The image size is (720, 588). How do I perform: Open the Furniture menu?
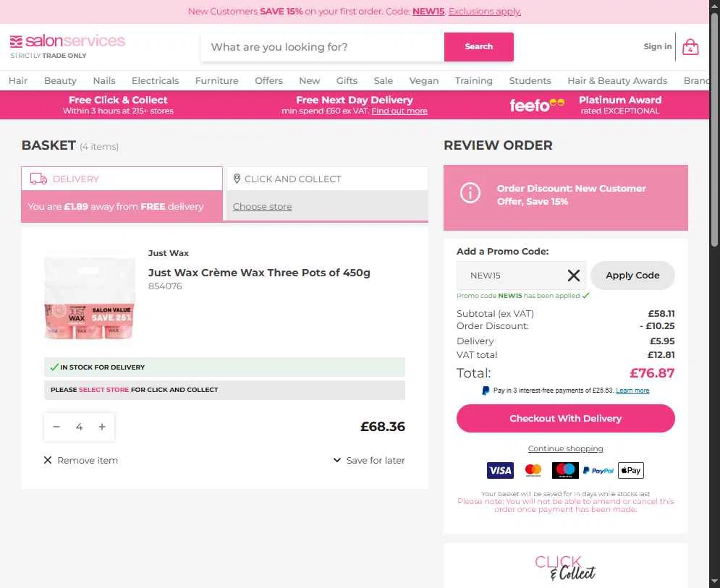pos(217,81)
